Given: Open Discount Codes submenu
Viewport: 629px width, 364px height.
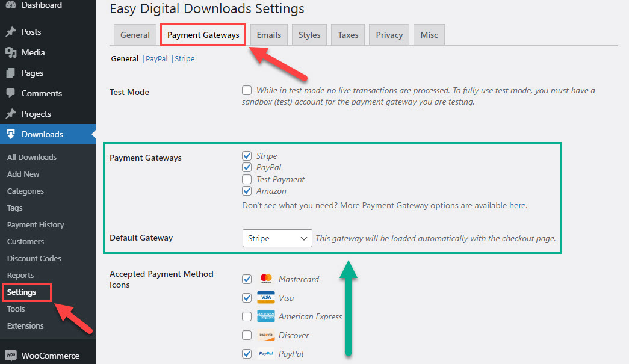Looking at the screenshot, I should pyautogui.click(x=34, y=258).
